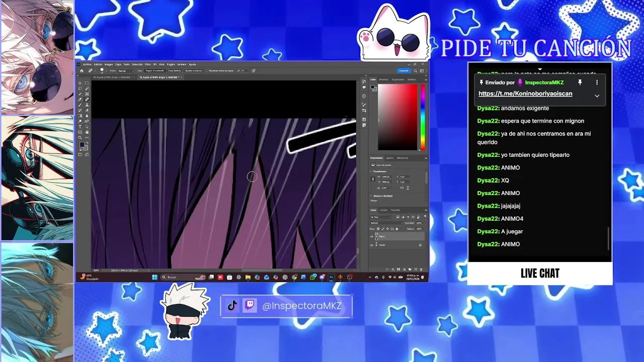Open File Explorer from the taskbar

pyautogui.click(x=248, y=277)
